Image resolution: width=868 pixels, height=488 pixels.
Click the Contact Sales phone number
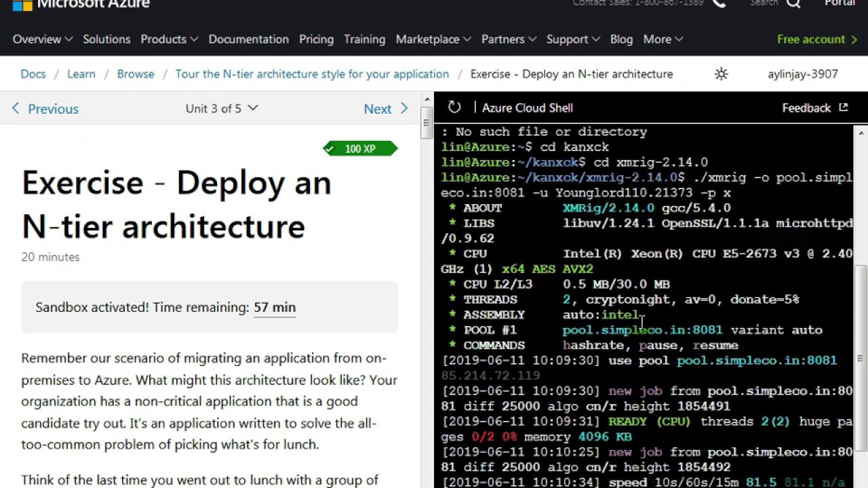pyautogui.click(x=669, y=3)
